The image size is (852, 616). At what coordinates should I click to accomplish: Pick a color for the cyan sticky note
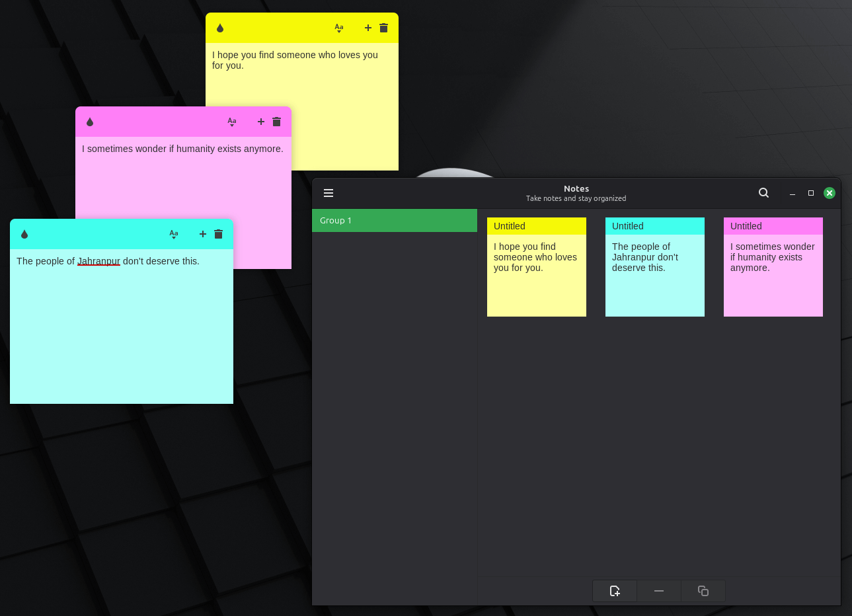click(24, 234)
